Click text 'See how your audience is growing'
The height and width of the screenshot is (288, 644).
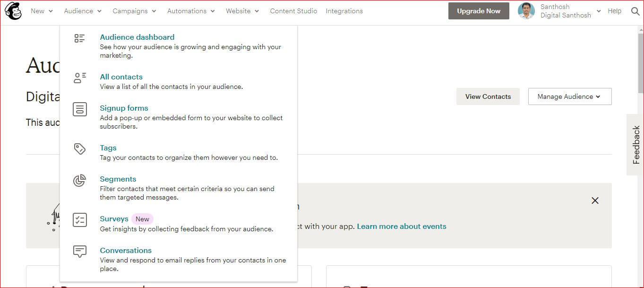[x=153, y=47]
